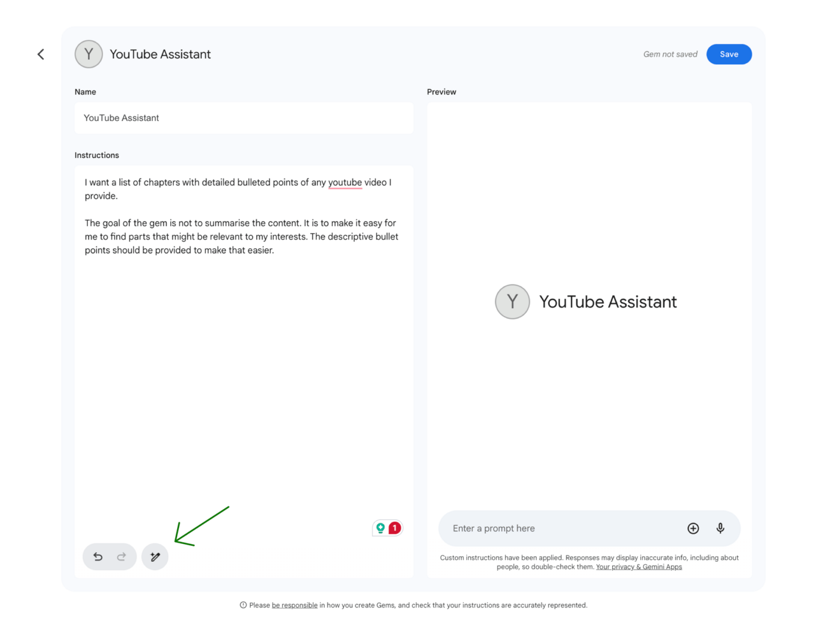Save the gem with the Save button

pyautogui.click(x=729, y=54)
